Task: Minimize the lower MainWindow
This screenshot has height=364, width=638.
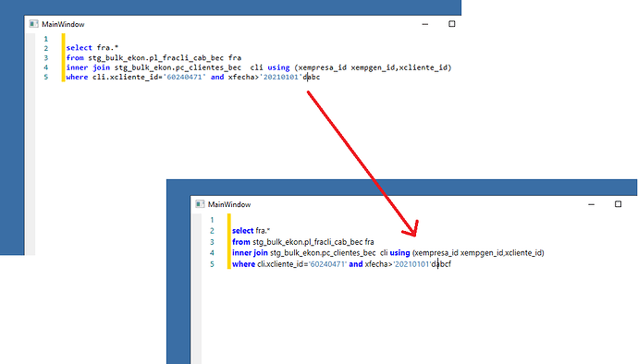Action: [x=591, y=204]
